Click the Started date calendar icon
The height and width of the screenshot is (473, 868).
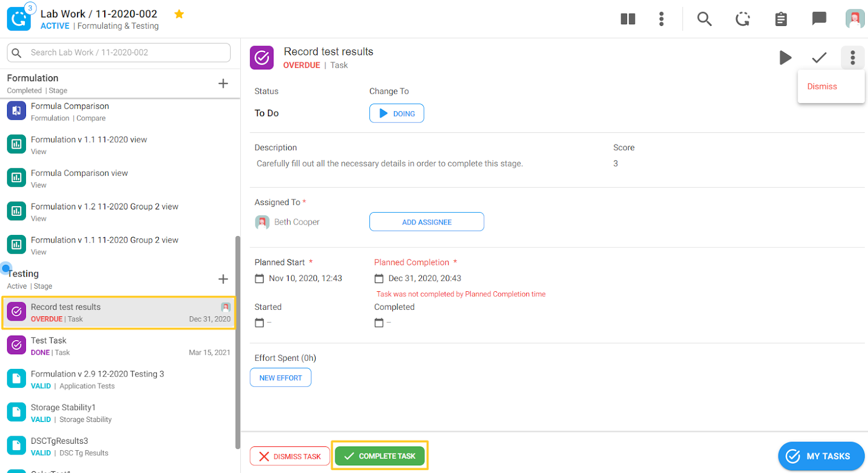click(x=259, y=323)
